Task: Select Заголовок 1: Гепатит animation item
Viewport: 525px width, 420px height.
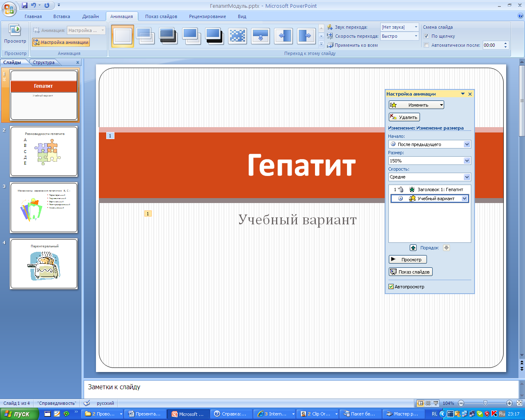Action: 429,189
